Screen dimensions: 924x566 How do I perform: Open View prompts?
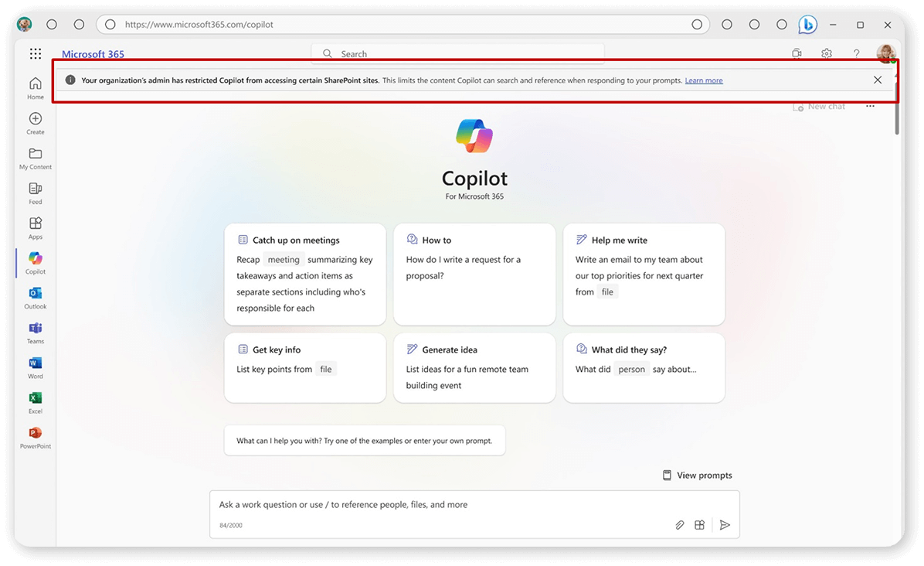(698, 476)
